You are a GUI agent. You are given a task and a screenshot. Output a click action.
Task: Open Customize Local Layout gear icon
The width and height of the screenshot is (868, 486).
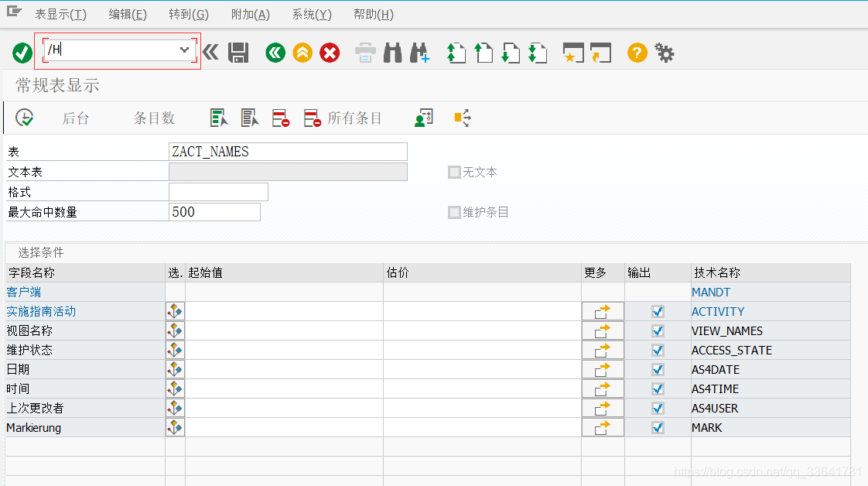pyautogui.click(x=663, y=53)
